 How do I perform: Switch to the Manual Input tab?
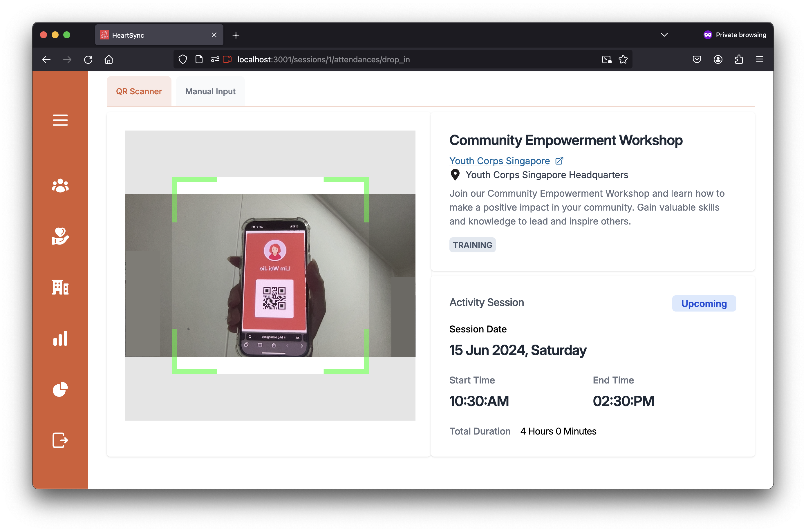click(x=210, y=91)
